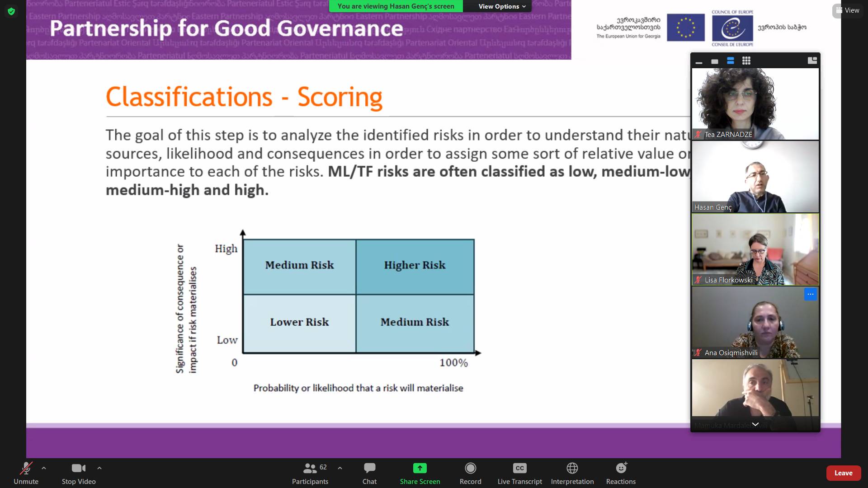Unmute the microphone
Viewport: 868px width, 488px height.
(x=26, y=473)
